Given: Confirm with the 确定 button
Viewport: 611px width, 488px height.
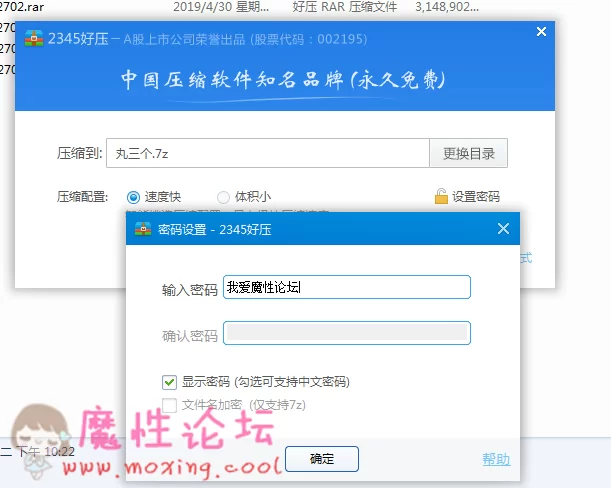Looking at the screenshot, I should 322,459.
